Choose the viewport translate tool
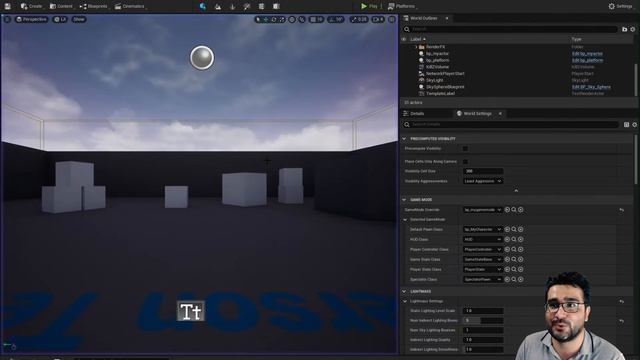Screen dimensions: 640x360 pyautogui.click(x=266, y=19)
